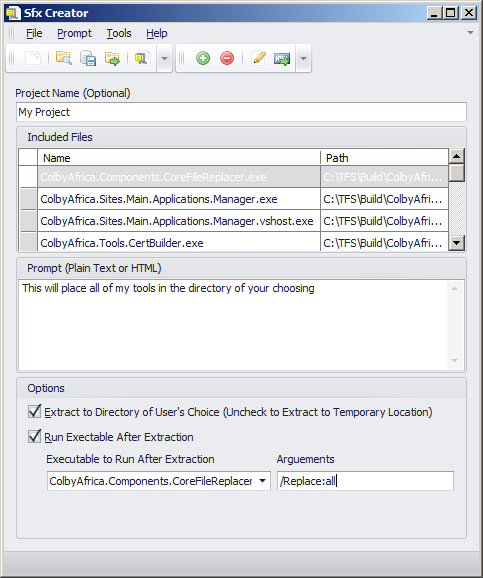Add file with green plus icon
483x578 pixels.
(203, 58)
